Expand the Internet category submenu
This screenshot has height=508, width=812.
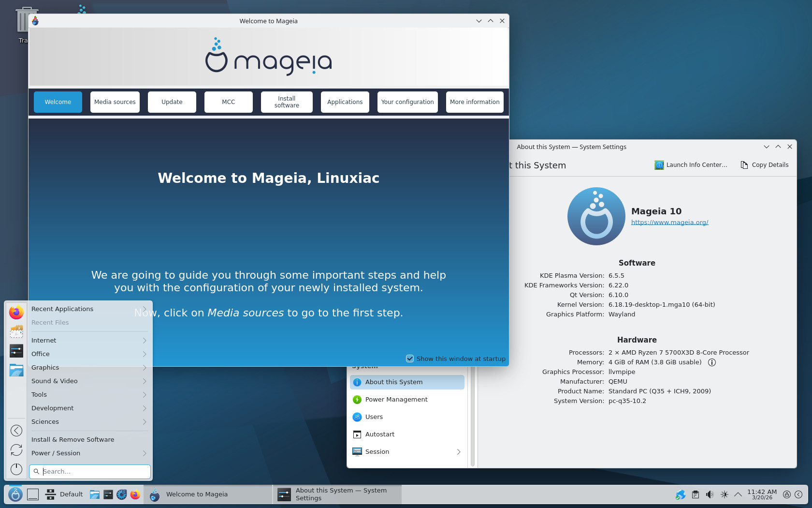[144, 341]
